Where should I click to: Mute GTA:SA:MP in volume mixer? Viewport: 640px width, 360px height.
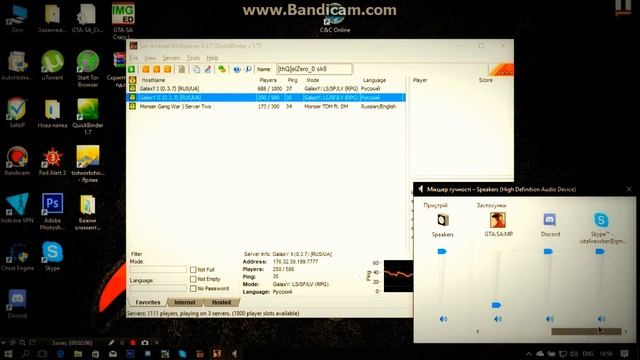tap(498, 319)
